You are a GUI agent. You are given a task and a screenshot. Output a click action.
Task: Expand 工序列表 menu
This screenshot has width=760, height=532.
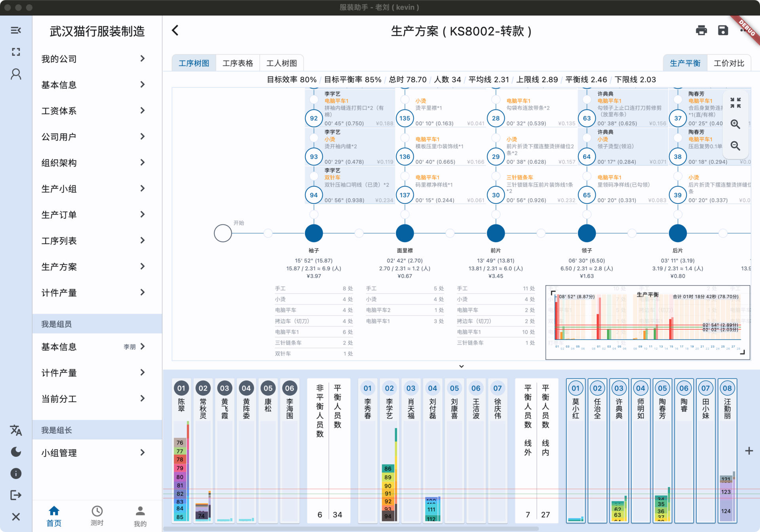[97, 240]
